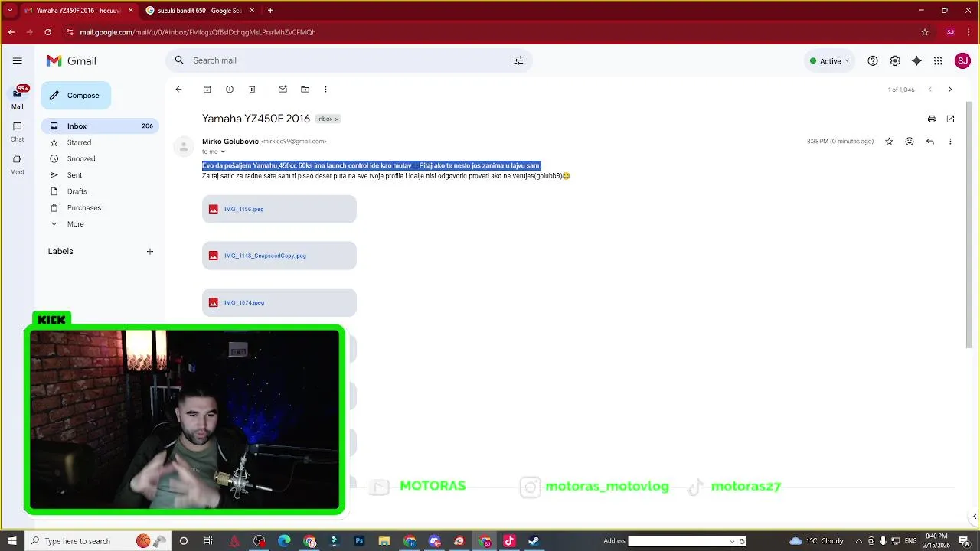Click the browser address bar URL
The width and height of the screenshot is (980, 551).
tap(198, 32)
